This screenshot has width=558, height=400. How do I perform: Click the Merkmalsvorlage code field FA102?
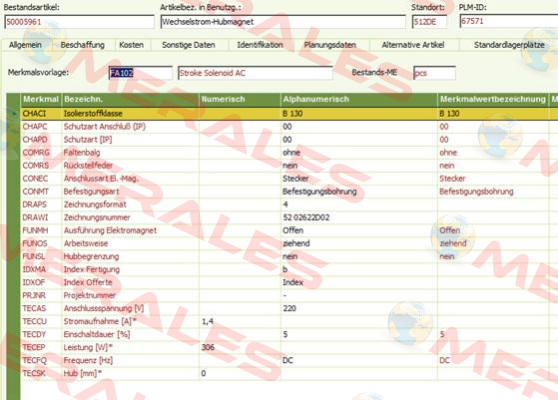pos(141,73)
